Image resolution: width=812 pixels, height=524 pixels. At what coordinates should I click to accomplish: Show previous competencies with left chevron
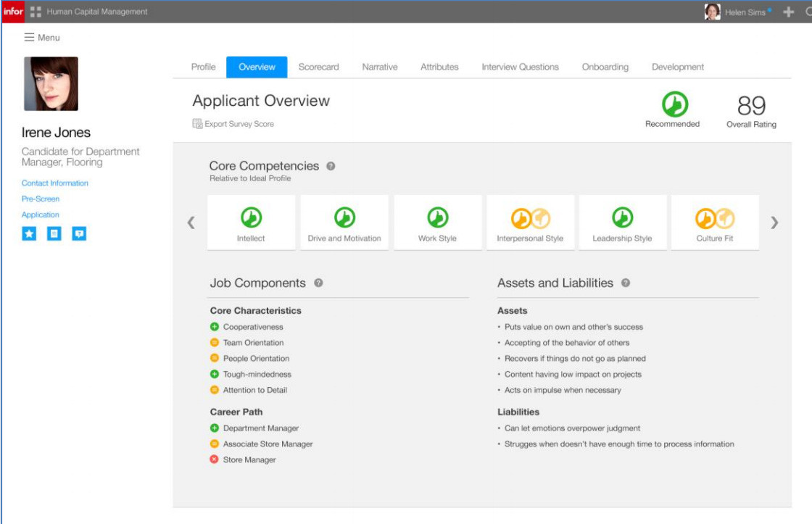tap(191, 223)
